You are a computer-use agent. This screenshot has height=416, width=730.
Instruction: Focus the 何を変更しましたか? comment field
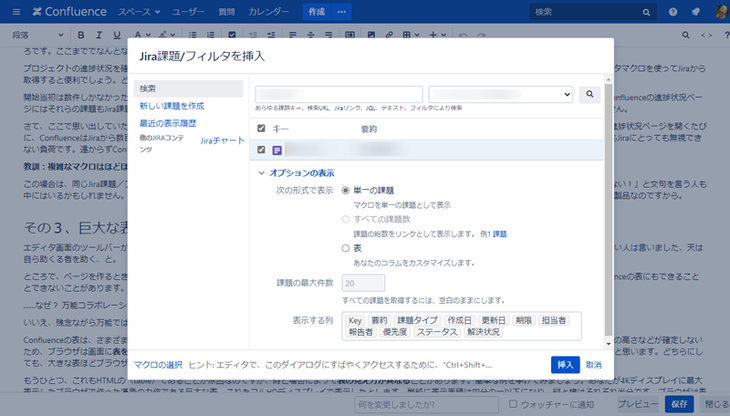427,404
